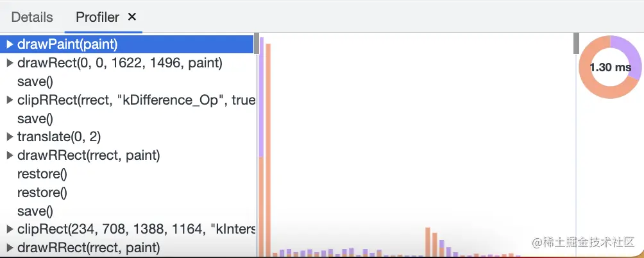Click the 1.30 ms donut chart
644x258 pixels.
point(610,67)
